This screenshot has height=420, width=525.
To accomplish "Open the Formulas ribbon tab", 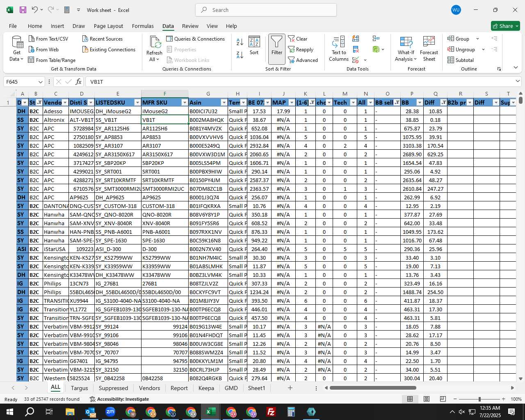I will tap(143, 26).
